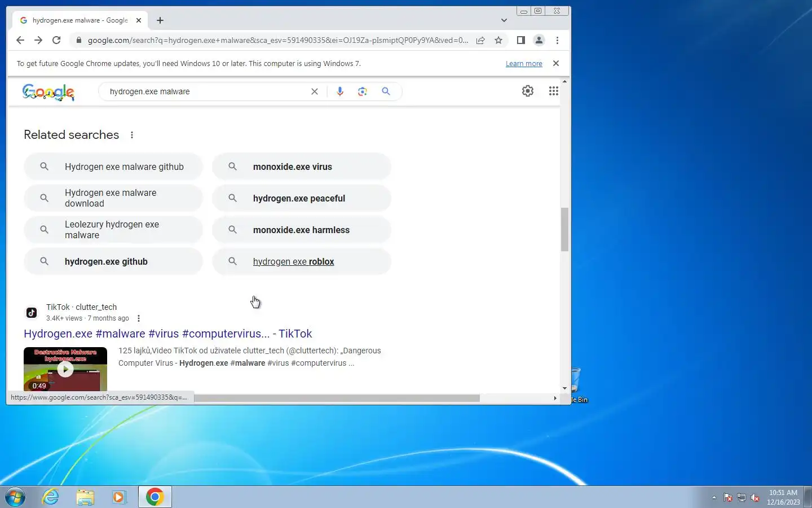Image resolution: width=812 pixels, height=508 pixels.
Task: Click the page scroll up arrow
Action: 564,82
